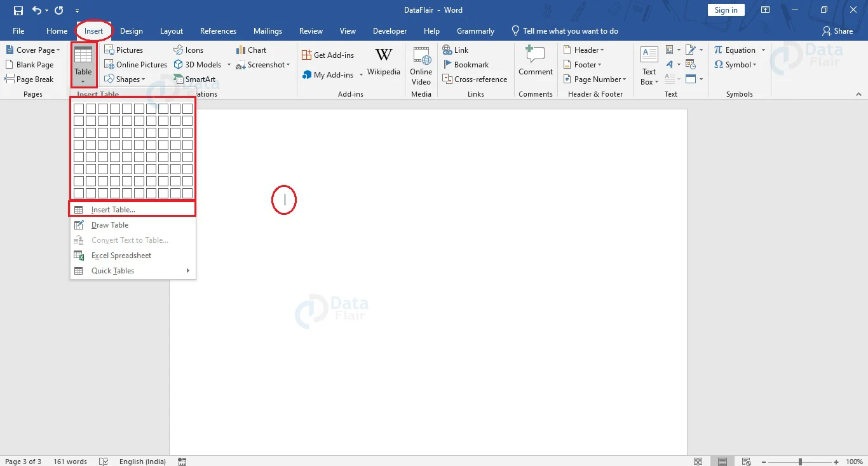Click the Online Video button
Image resolution: width=868 pixels, height=466 pixels.
421,65
